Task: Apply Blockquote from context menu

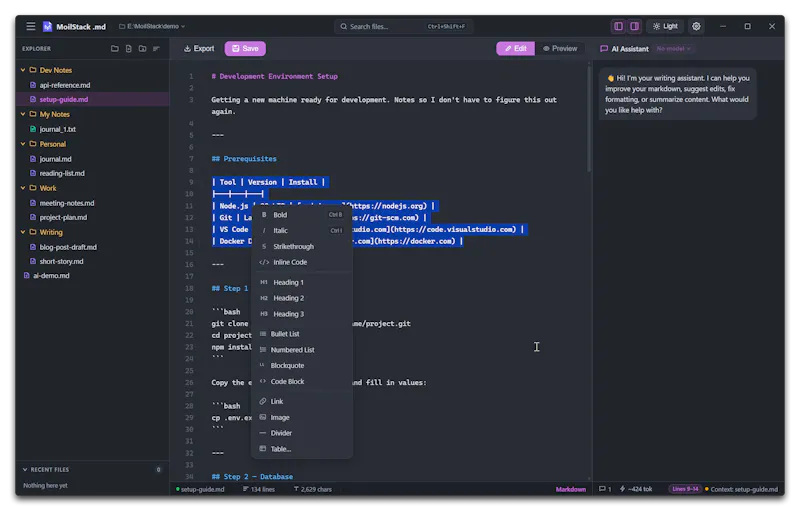Action: [x=302, y=366]
